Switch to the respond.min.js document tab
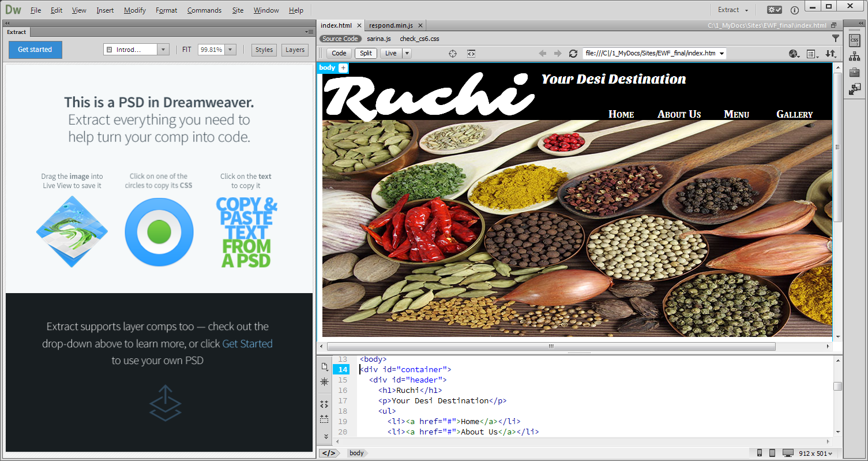Viewport: 868px width, 461px height. tap(391, 25)
